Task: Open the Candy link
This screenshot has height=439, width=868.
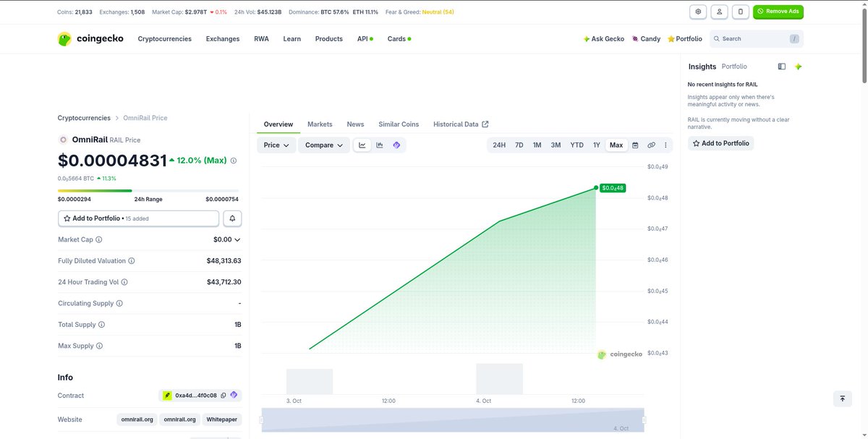Action: click(646, 39)
